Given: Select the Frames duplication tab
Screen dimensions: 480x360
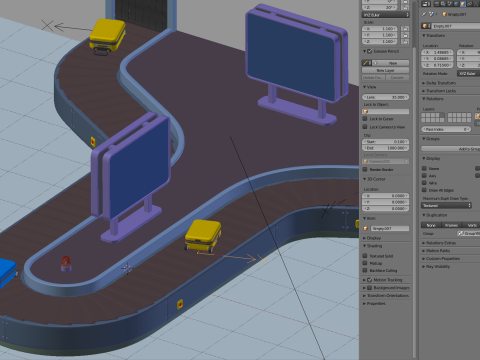Looking at the screenshot, I should [x=451, y=225].
